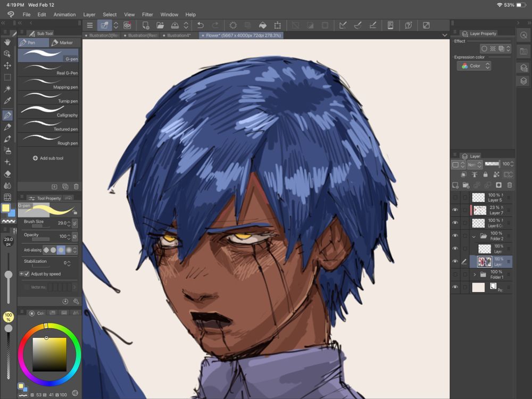The width and height of the screenshot is (532, 399).
Task: Toggle Clip to layer below icon
Action: click(x=464, y=174)
